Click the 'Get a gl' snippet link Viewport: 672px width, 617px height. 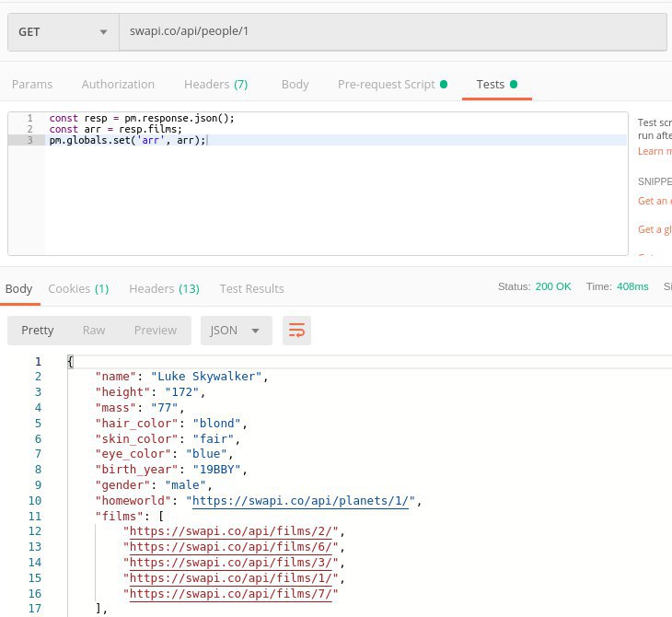coord(655,229)
